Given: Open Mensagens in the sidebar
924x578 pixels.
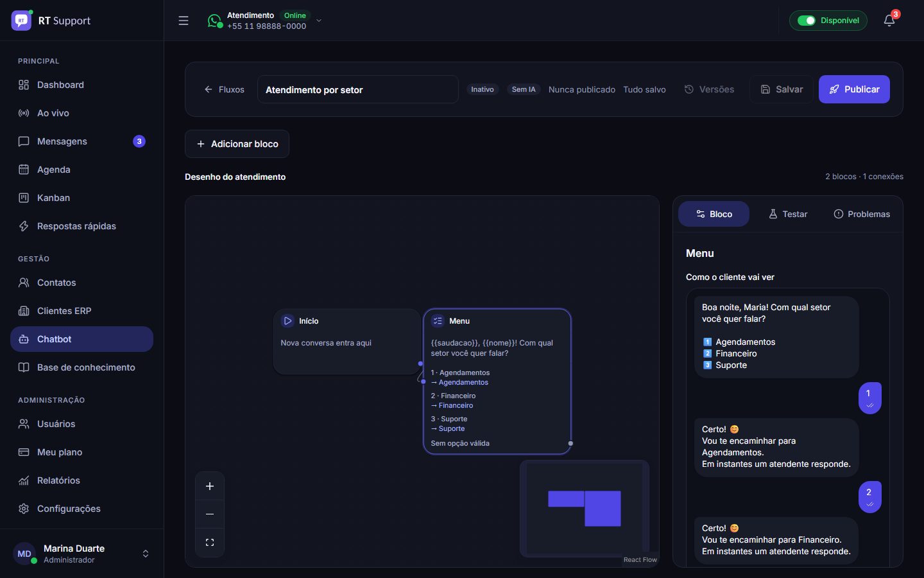Looking at the screenshot, I should tap(81, 141).
